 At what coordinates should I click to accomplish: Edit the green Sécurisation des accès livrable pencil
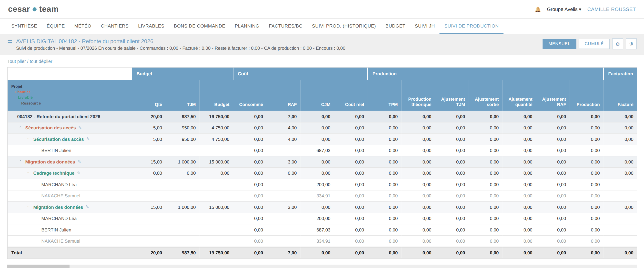tap(88, 139)
